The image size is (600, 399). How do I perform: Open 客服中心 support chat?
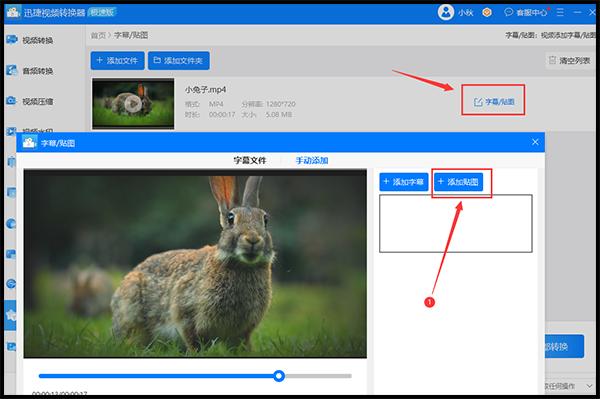coord(526,13)
